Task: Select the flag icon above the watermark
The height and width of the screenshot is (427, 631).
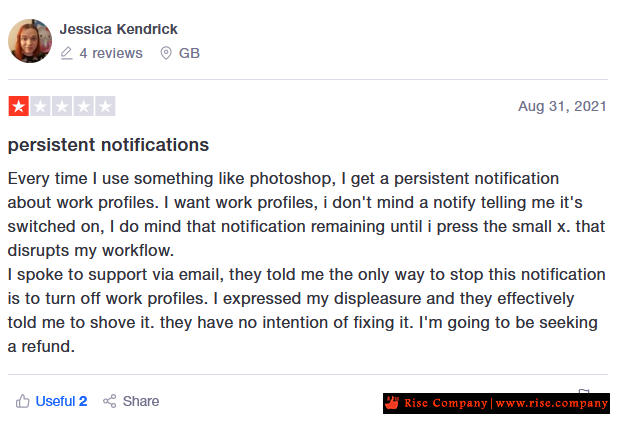Action: [584, 391]
